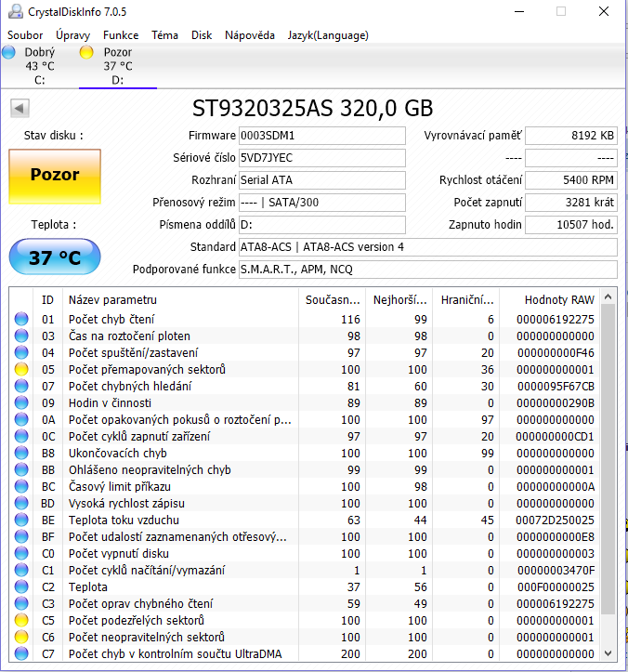Select the C: drive with Dobrý status
This screenshot has width=628, height=672.
coord(39,66)
